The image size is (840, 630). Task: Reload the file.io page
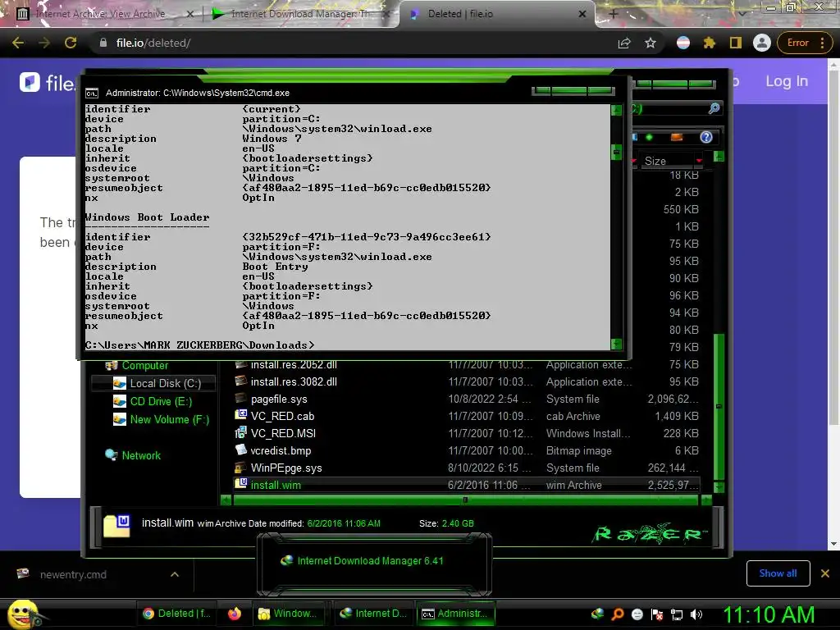point(71,43)
